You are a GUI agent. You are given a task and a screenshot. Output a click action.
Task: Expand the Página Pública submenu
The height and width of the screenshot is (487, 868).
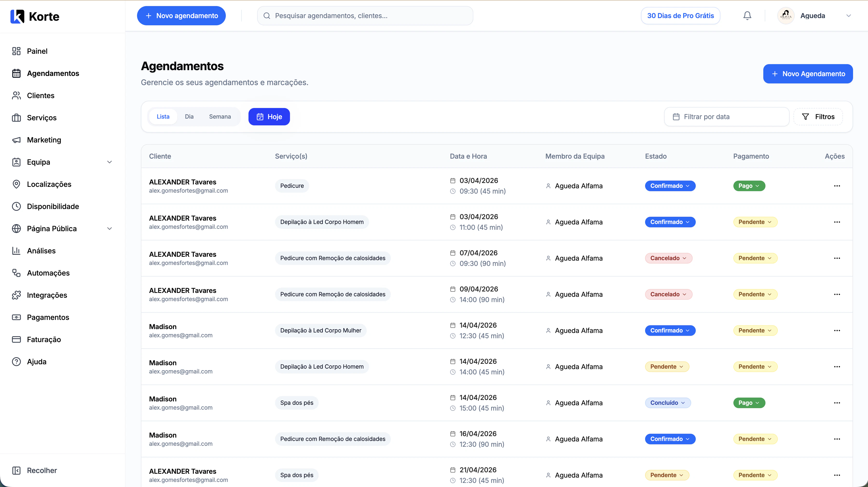coord(109,229)
